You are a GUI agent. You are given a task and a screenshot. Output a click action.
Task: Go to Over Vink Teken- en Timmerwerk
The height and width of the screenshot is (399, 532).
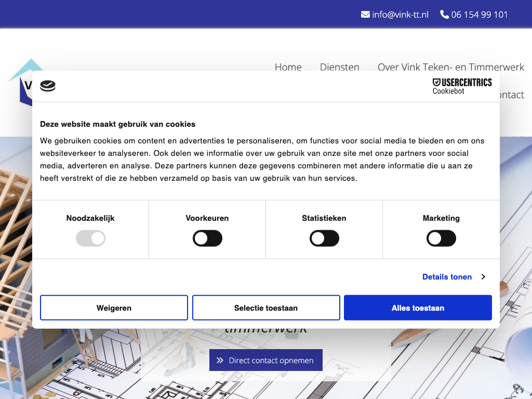pyautogui.click(x=450, y=67)
